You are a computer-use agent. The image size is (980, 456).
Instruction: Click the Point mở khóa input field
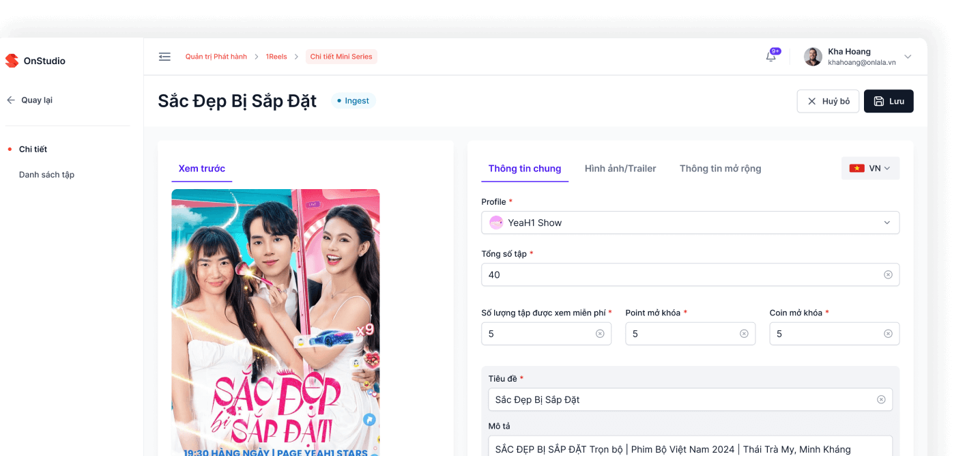tap(690, 334)
